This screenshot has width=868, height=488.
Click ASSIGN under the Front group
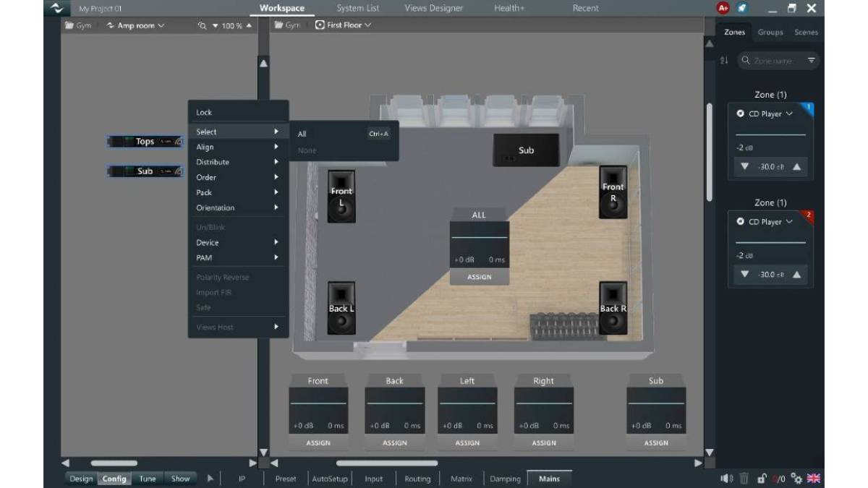pos(318,442)
